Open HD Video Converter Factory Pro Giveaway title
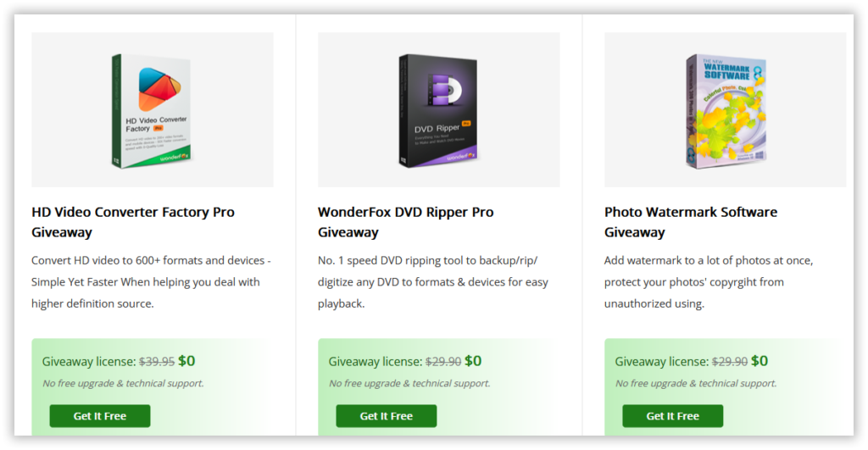 pyautogui.click(x=133, y=222)
